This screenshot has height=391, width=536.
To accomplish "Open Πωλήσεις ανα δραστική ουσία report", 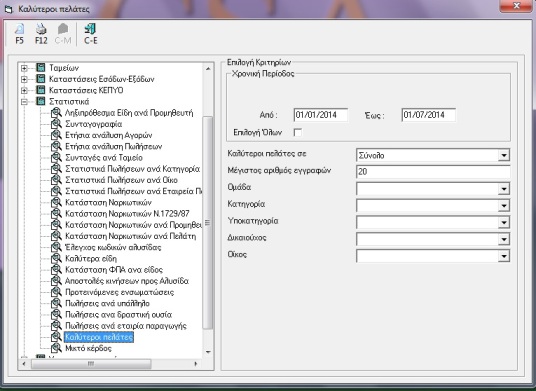I will (x=118, y=315).
